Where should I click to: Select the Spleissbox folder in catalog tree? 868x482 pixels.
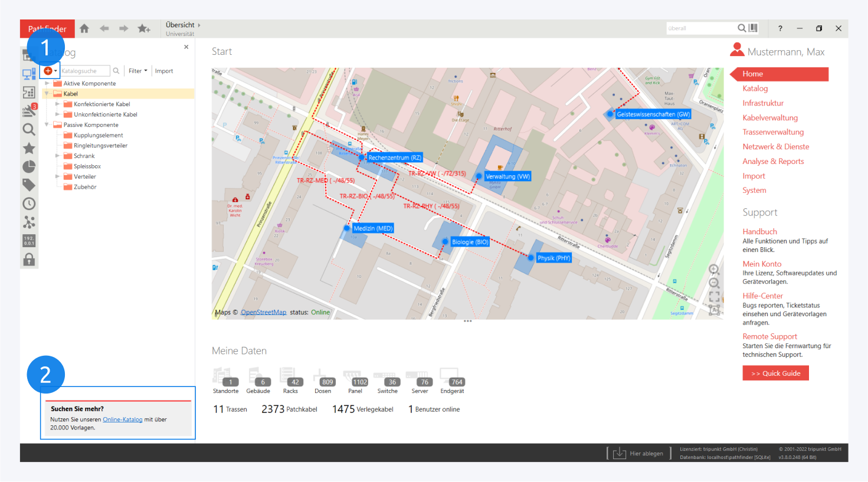coord(87,166)
